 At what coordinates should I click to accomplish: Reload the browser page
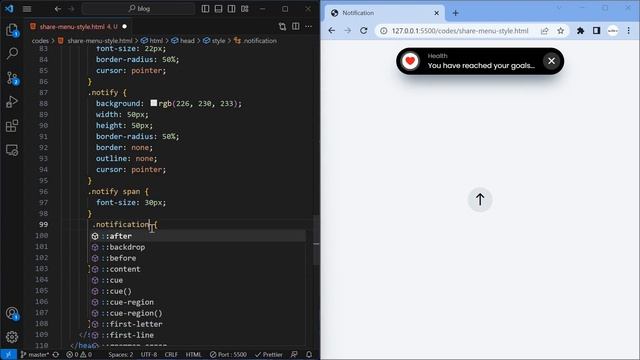click(x=364, y=31)
